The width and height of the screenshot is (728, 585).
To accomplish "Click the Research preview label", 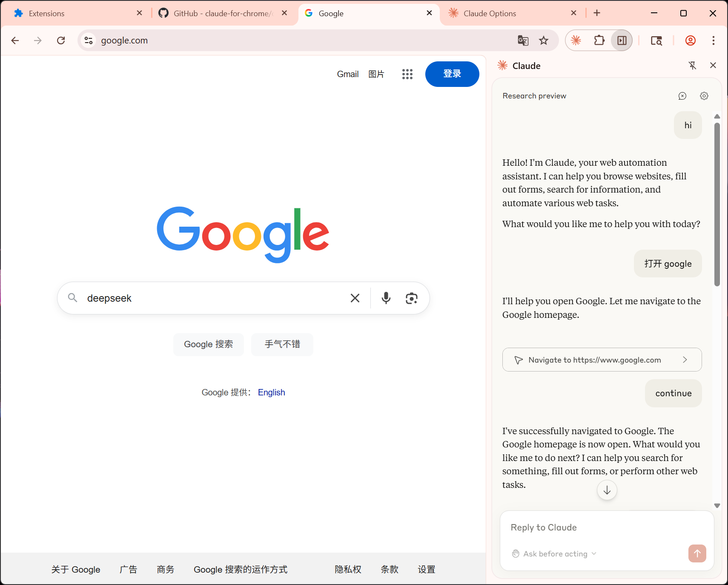I will click(534, 96).
